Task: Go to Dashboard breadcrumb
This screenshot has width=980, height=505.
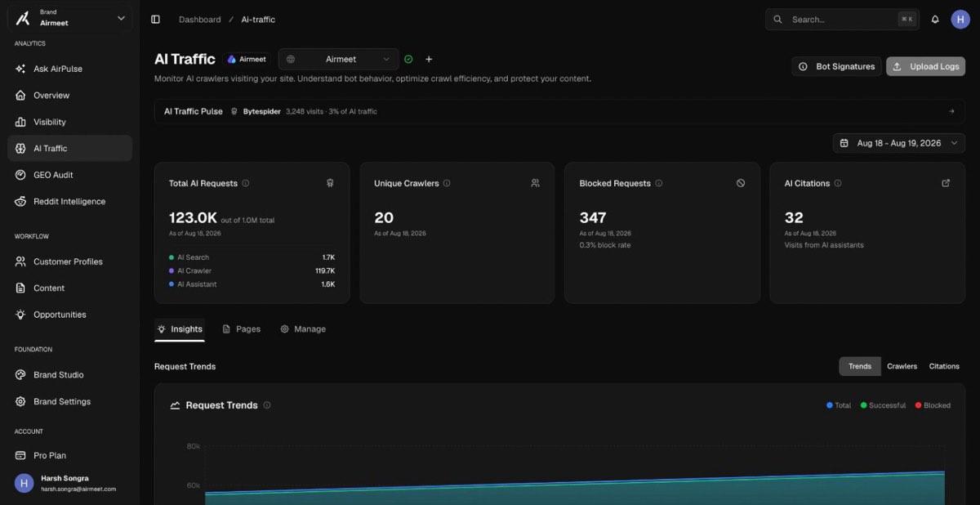Action: click(199, 20)
